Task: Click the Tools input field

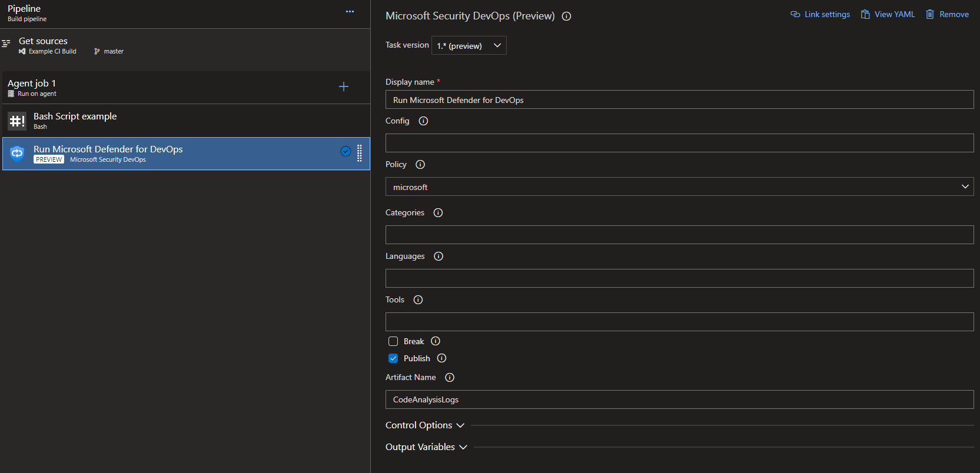Action: (679, 322)
